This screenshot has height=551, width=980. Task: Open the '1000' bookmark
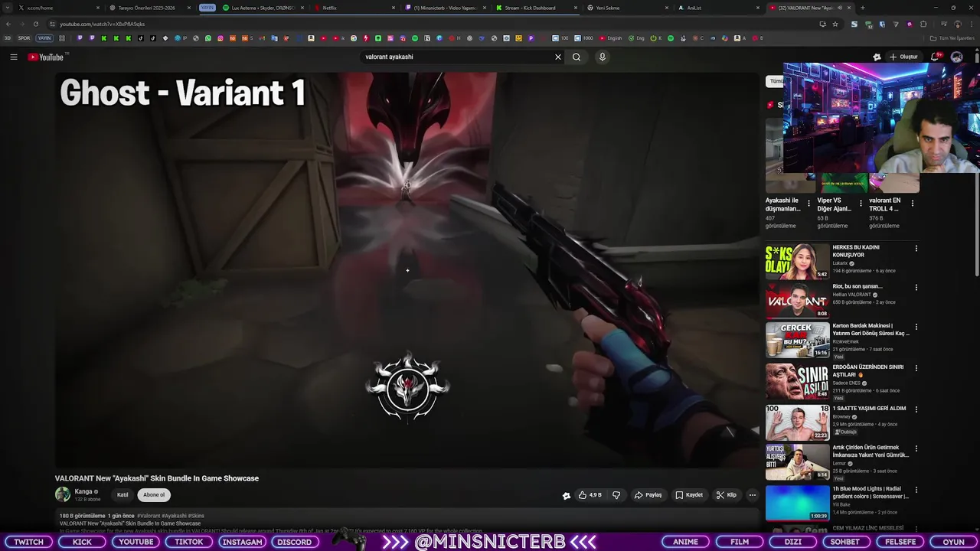583,38
